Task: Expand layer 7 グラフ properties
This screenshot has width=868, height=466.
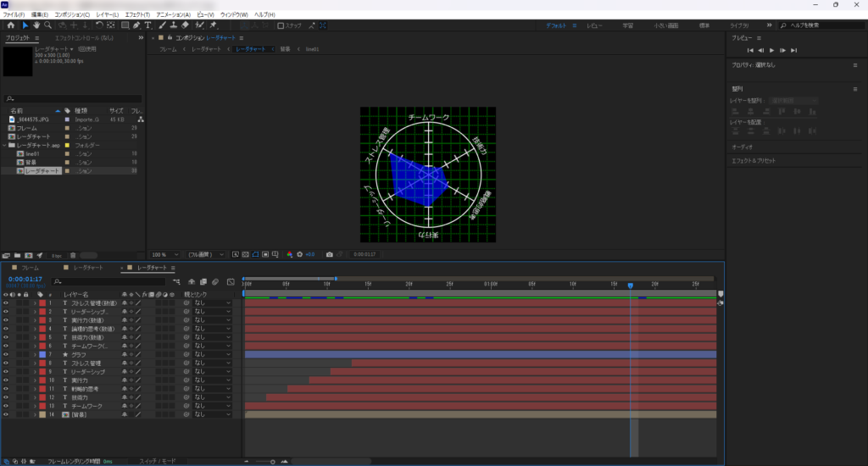Action: click(35, 355)
